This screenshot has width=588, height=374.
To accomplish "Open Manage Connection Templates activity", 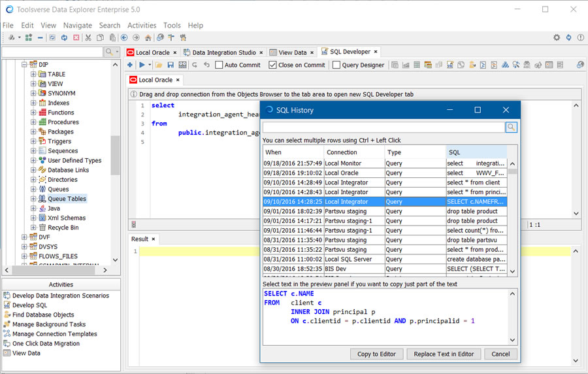I will click(55, 334).
